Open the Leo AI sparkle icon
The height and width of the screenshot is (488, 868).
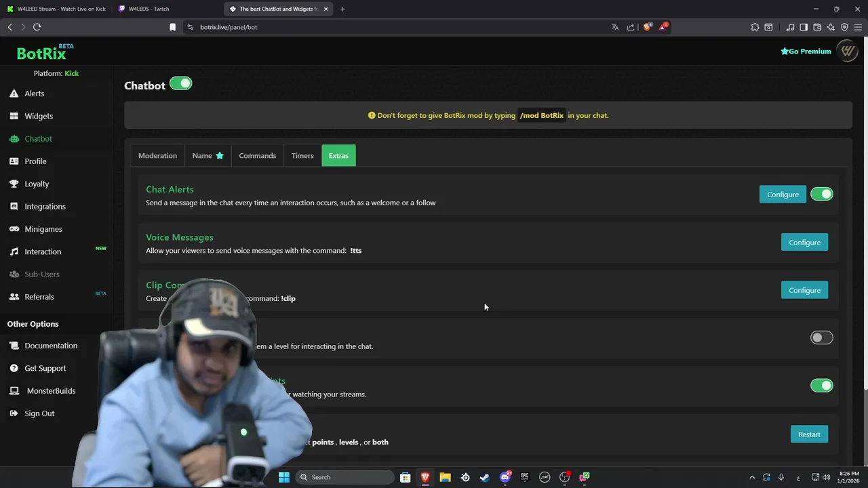tap(831, 27)
